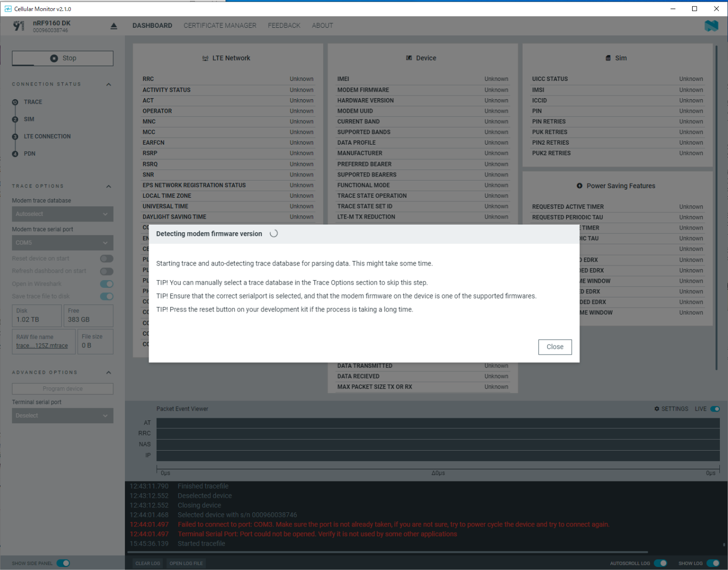Click the PDN status step indicator

point(15,154)
